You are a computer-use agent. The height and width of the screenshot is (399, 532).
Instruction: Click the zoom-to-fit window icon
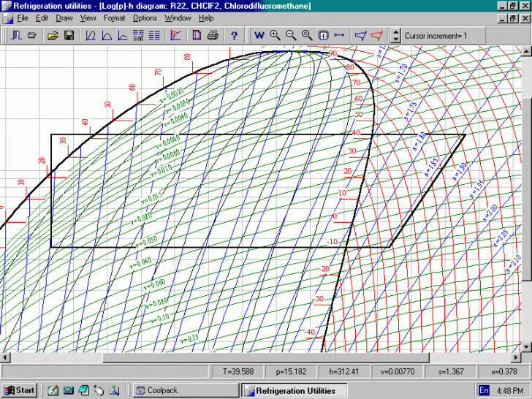point(323,35)
